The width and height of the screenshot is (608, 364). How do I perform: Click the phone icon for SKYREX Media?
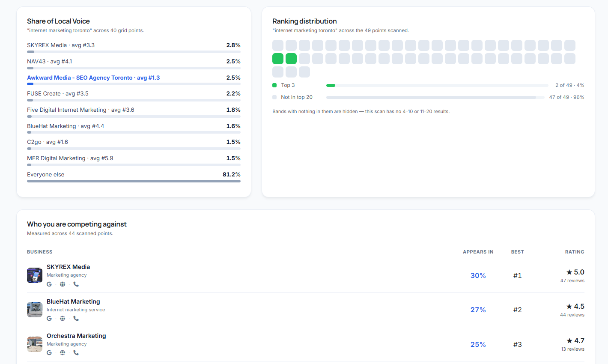pyautogui.click(x=76, y=284)
